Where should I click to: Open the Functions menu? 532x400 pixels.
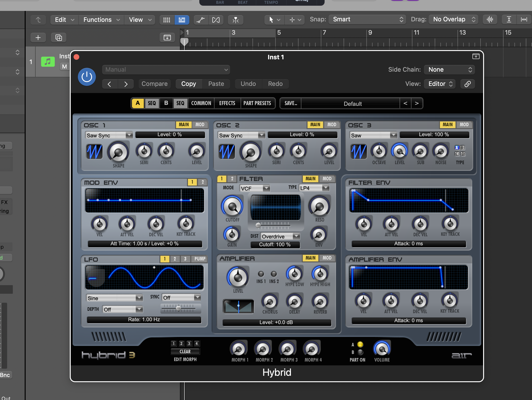101,20
